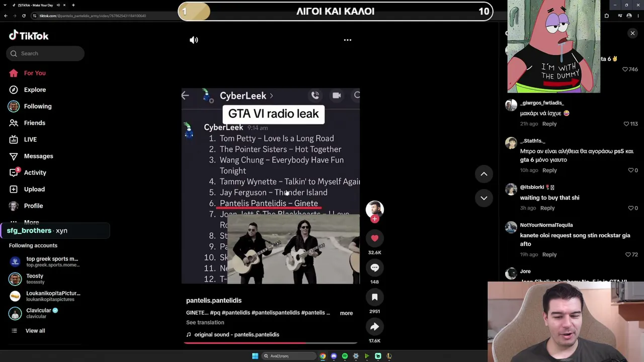Viewport: 644px width, 362px height.
Task: Focus the TikTok Search field
Action: (45, 53)
